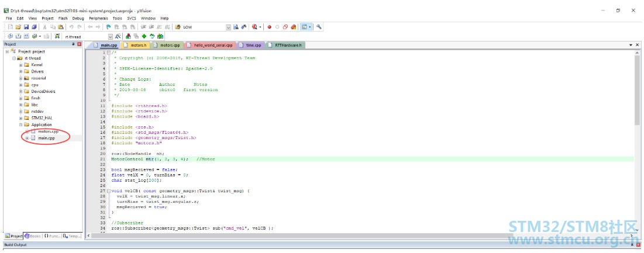The width and height of the screenshot is (644, 253).
Task: Open the LOW find combo box dropdown
Action: [x=228, y=27]
